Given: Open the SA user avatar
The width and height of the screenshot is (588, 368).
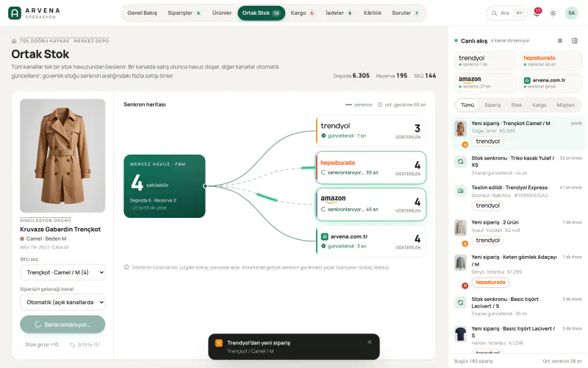Looking at the screenshot, I should click(571, 13).
